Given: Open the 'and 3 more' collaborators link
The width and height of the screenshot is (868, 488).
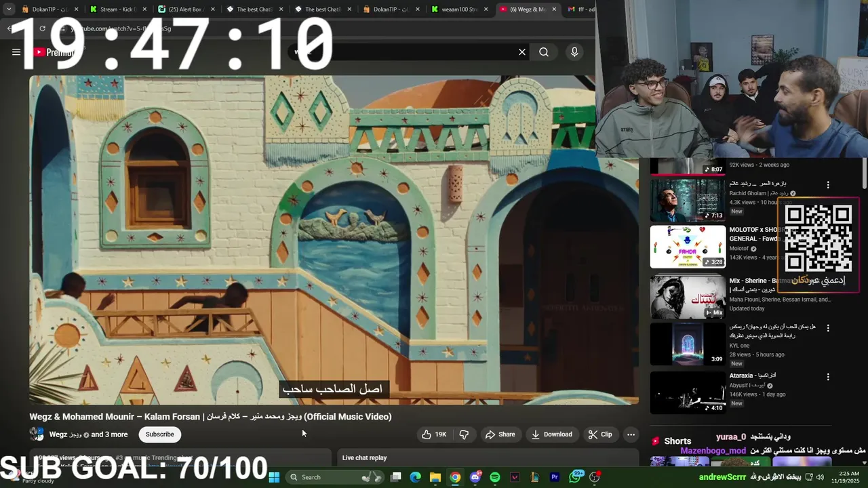Looking at the screenshot, I should (109, 434).
